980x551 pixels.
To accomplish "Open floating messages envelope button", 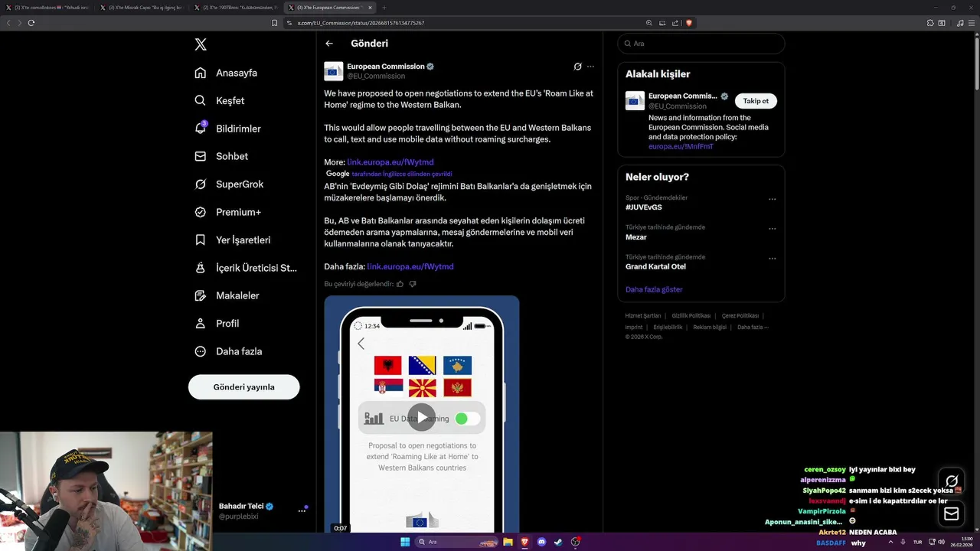I will pos(952,514).
